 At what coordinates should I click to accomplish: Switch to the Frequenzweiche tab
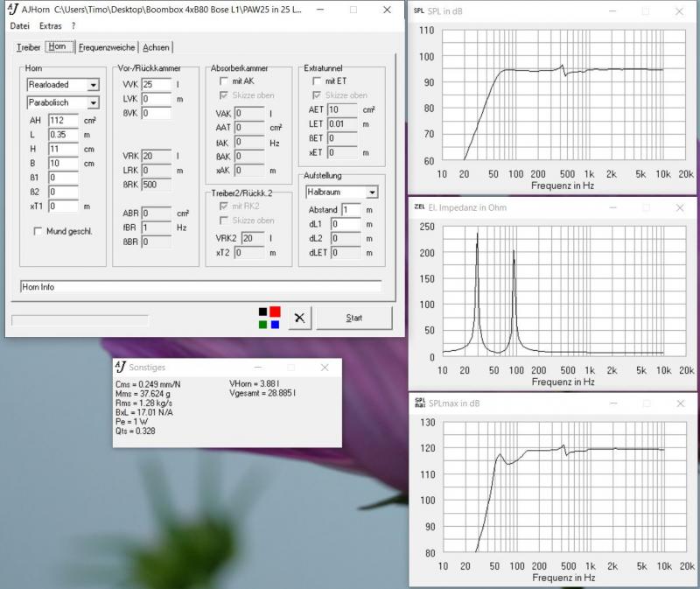pos(105,47)
